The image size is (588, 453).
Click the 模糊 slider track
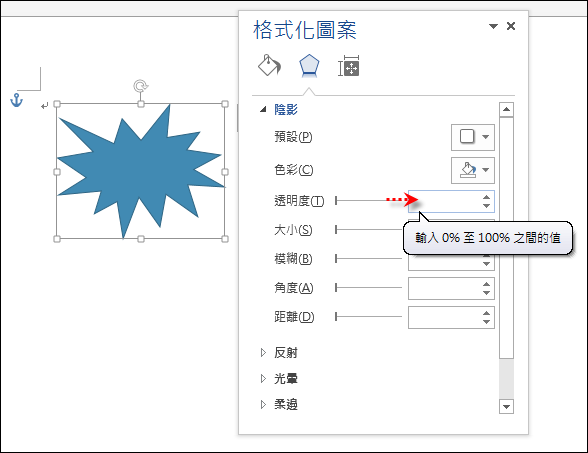(368, 258)
